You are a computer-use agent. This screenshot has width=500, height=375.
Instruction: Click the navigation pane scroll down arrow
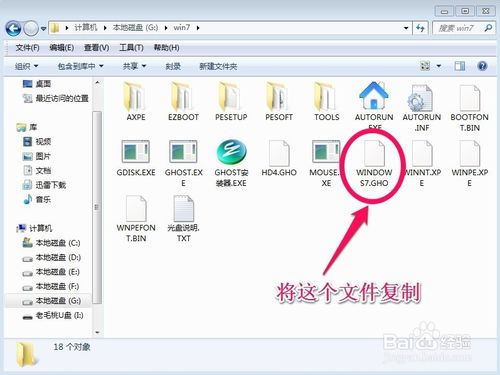click(x=97, y=332)
